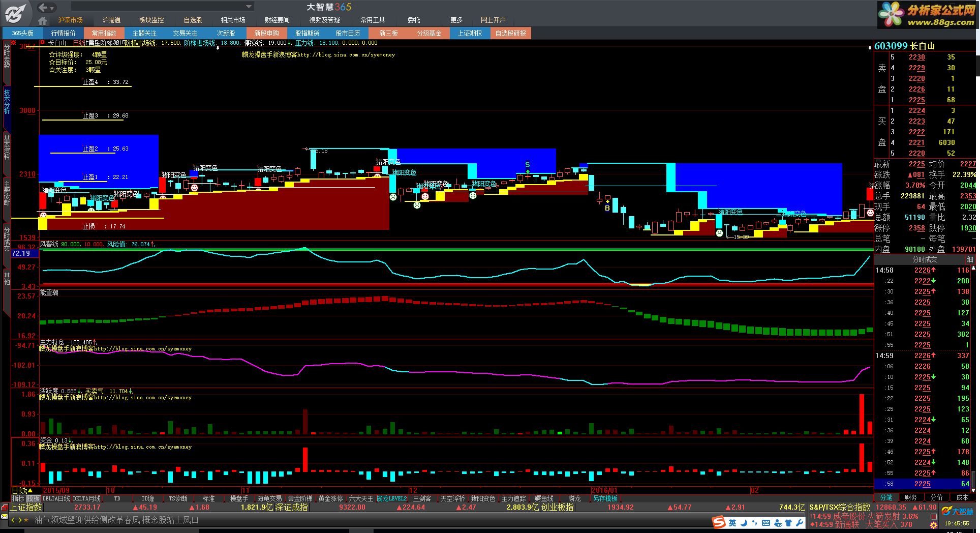This screenshot has width=980, height=533.
Task: Switch to the 成本 tab
Action: click(962, 497)
